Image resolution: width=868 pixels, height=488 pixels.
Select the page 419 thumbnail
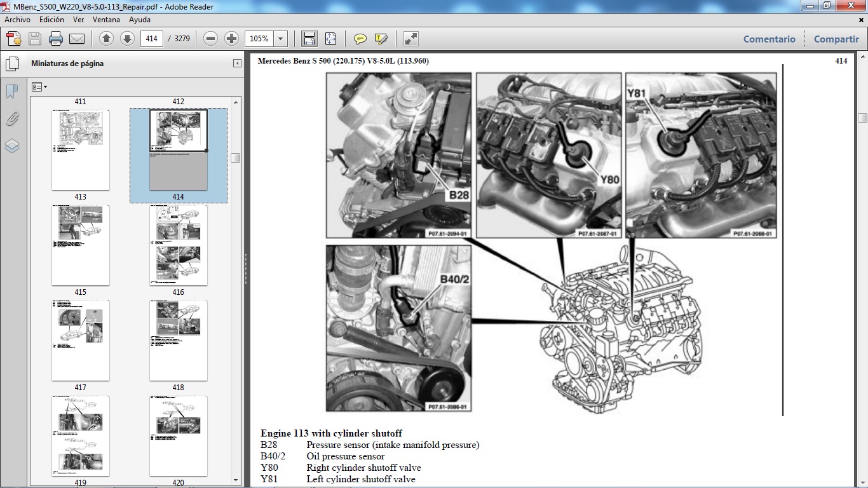(80, 436)
